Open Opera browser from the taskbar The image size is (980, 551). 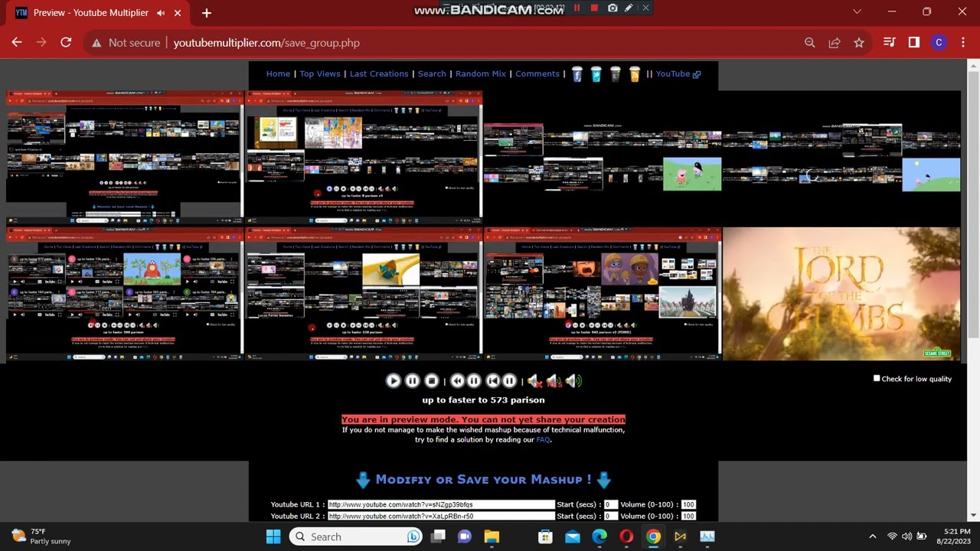tap(626, 536)
